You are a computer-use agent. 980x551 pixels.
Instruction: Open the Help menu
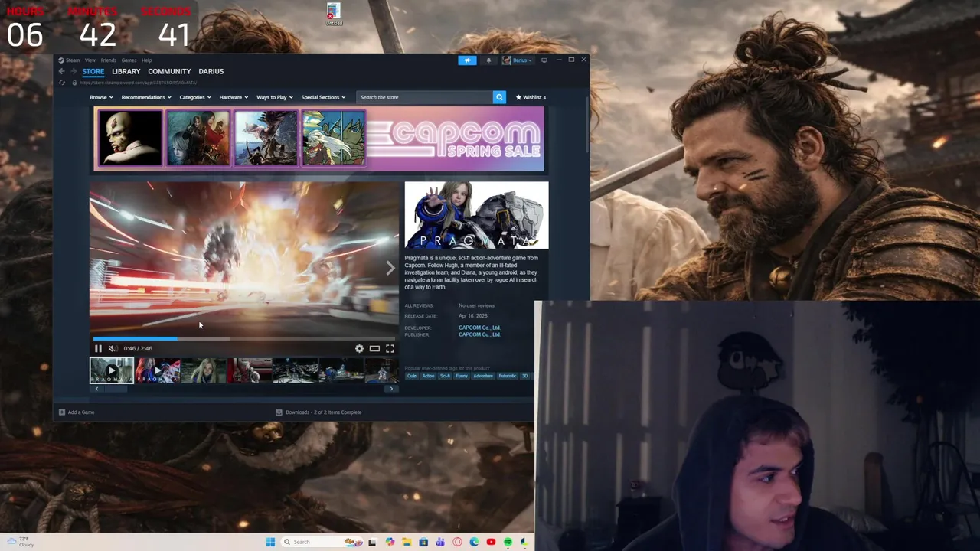click(146, 60)
